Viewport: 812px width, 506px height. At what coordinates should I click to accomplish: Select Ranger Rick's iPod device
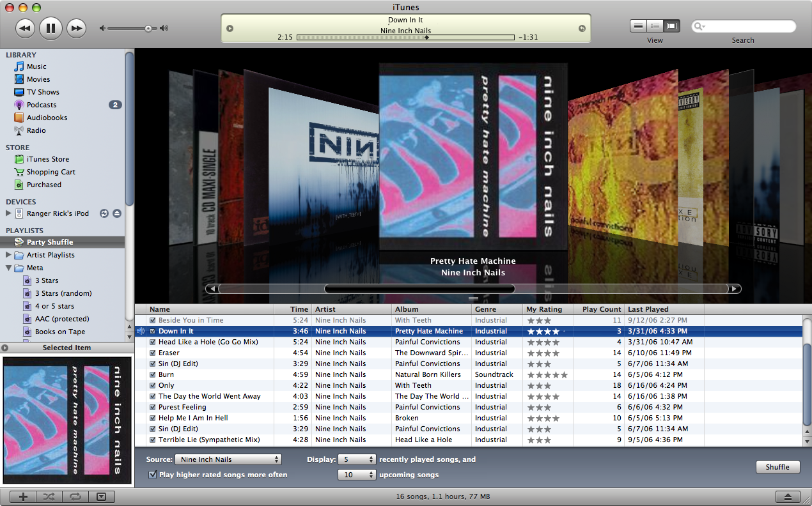(x=58, y=213)
